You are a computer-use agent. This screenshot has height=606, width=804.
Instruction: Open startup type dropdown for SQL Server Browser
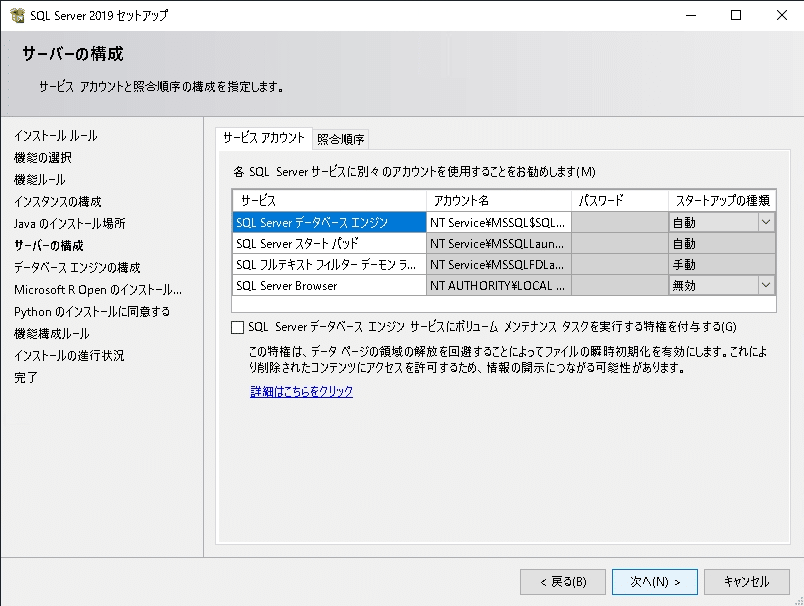766,286
